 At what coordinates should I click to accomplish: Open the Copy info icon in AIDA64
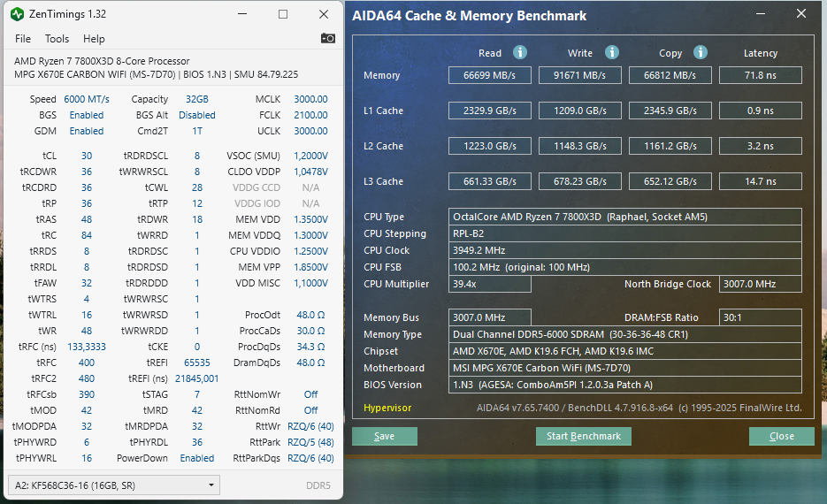point(700,52)
